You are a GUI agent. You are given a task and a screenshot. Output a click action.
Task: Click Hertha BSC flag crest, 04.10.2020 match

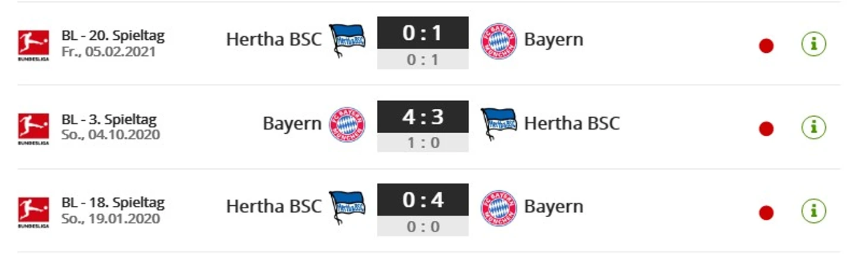pyautogui.click(x=498, y=124)
